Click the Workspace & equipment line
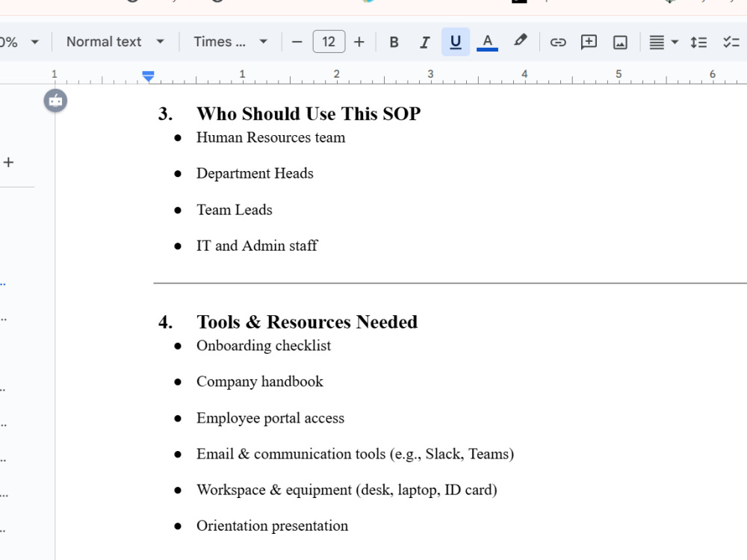The image size is (747, 560). pyautogui.click(x=347, y=490)
